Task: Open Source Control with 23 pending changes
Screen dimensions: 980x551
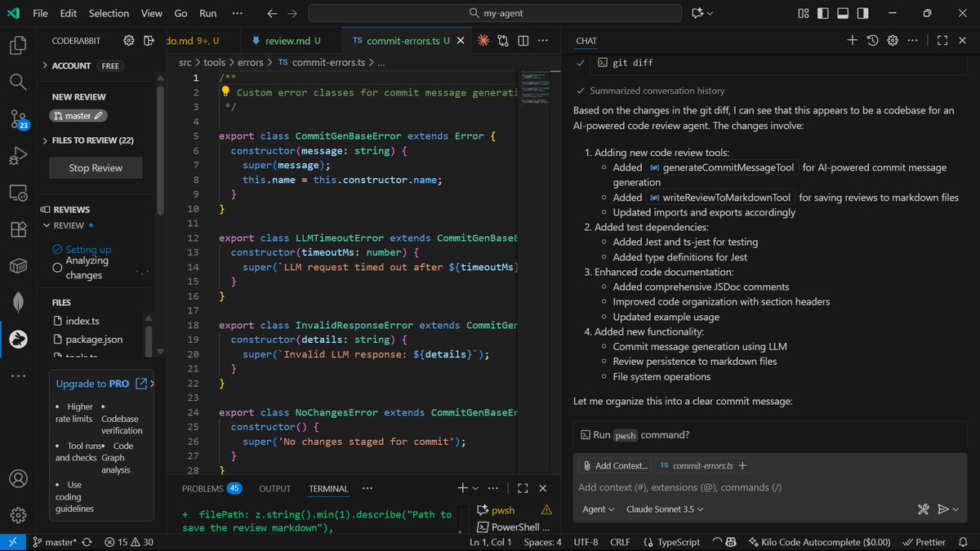Action: point(18,119)
